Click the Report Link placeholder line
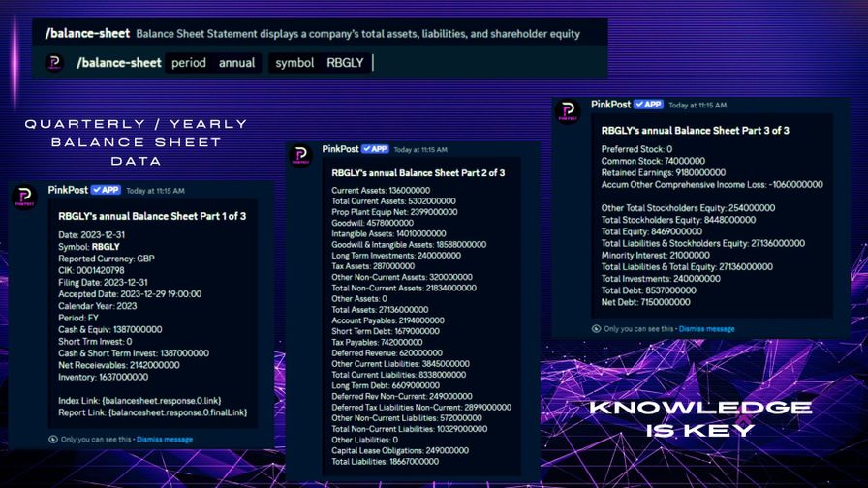 tap(153, 412)
